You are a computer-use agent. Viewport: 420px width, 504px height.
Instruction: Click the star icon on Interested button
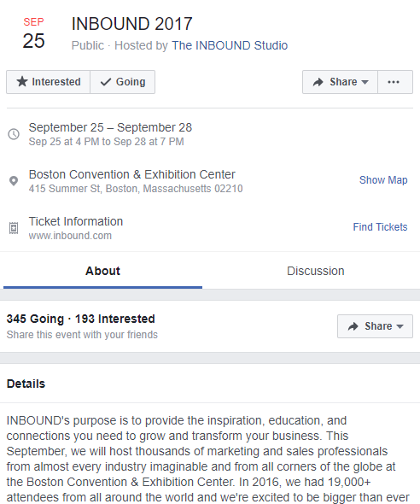(x=22, y=82)
